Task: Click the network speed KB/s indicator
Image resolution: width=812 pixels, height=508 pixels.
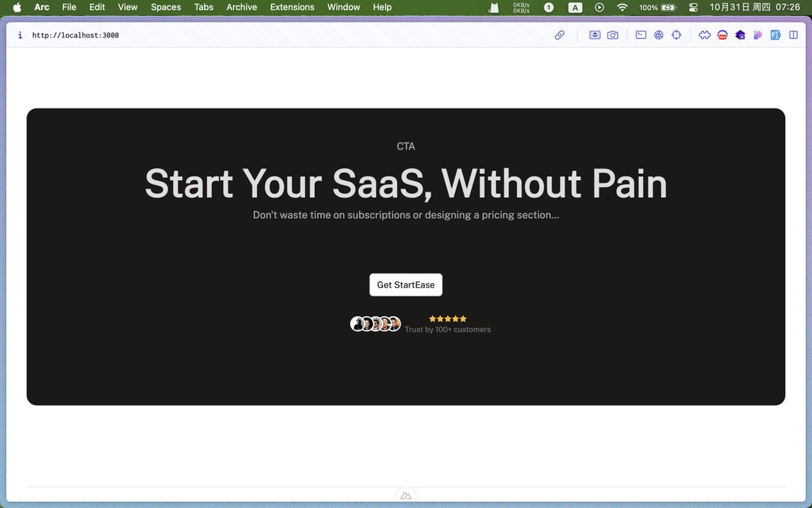Action: point(522,7)
